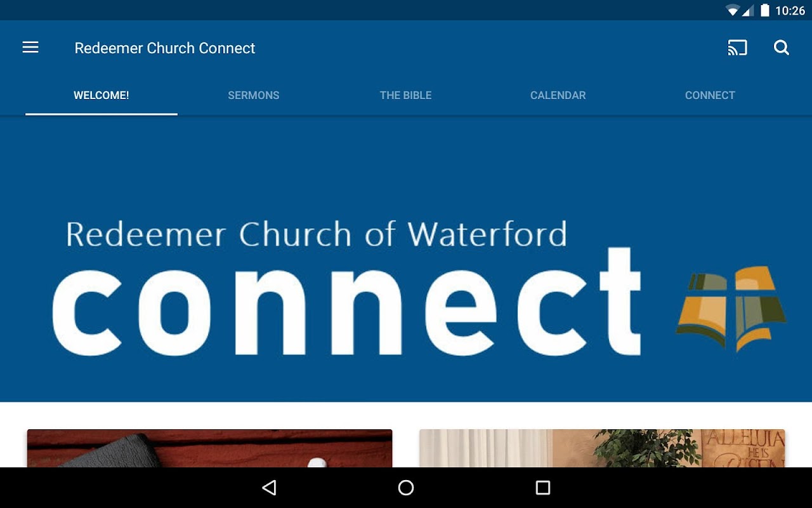
Task: Open the CALENDAR tab
Action: [x=558, y=95]
